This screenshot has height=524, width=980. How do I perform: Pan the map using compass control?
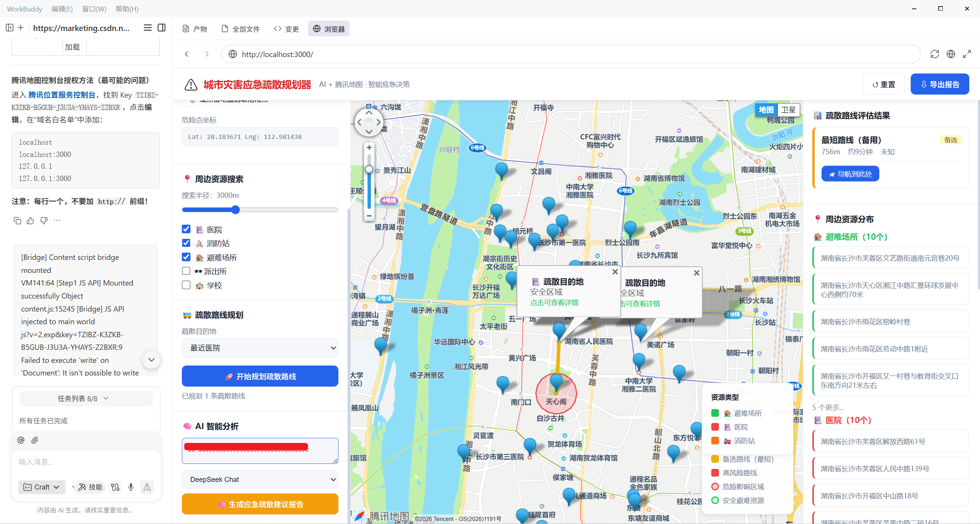coord(369,122)
